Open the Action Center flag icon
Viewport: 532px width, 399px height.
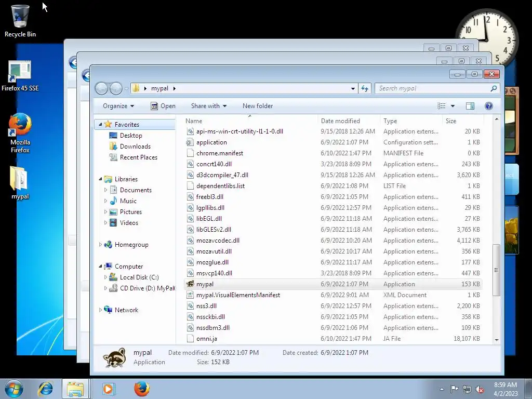[454, 389]
